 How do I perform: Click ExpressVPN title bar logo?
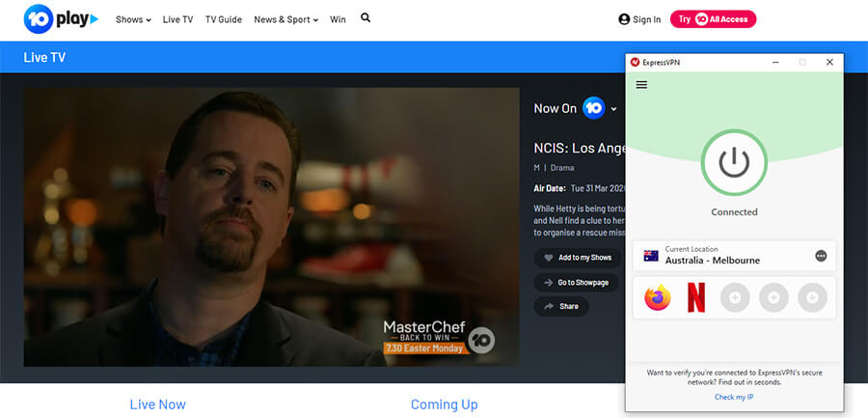635,62
